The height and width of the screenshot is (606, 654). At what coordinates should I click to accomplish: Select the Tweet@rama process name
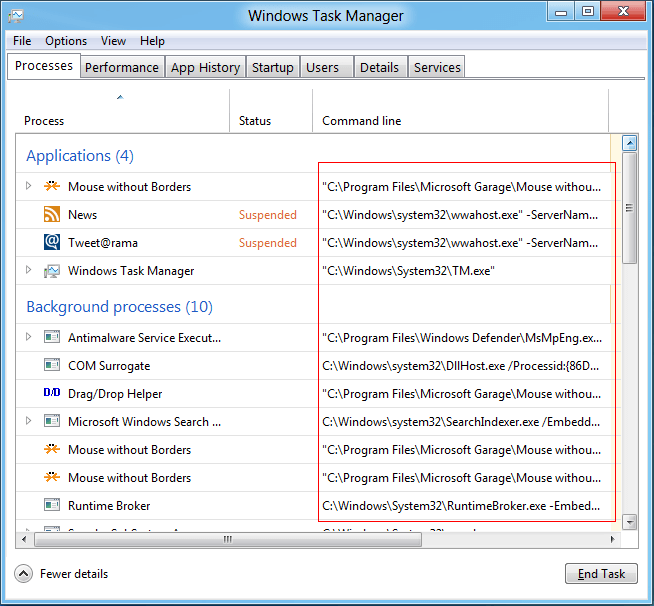tap(103, 243)
